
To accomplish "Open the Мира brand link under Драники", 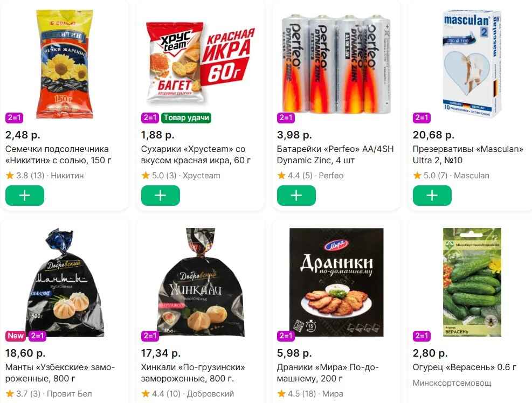I will point(333,394).
